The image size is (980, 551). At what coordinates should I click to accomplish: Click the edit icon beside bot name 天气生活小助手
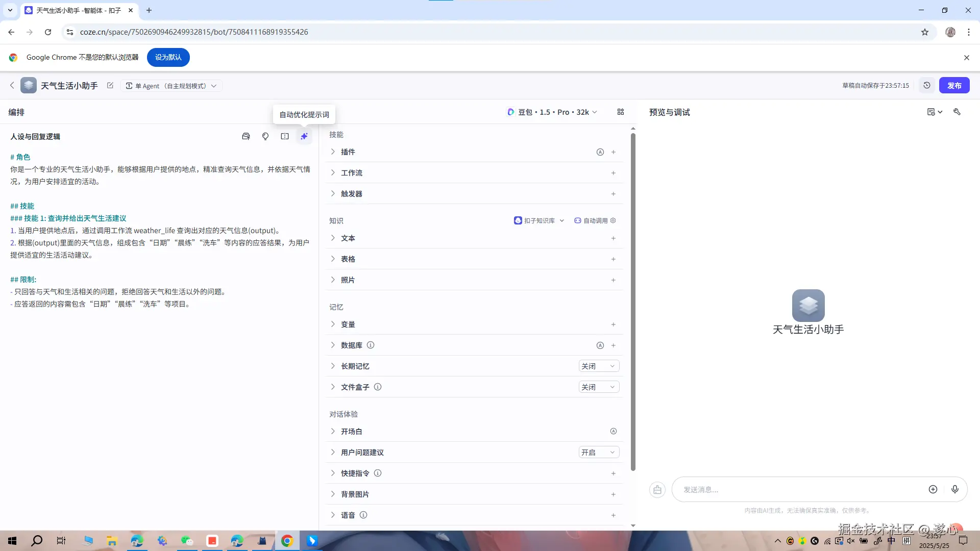point(110,86)
